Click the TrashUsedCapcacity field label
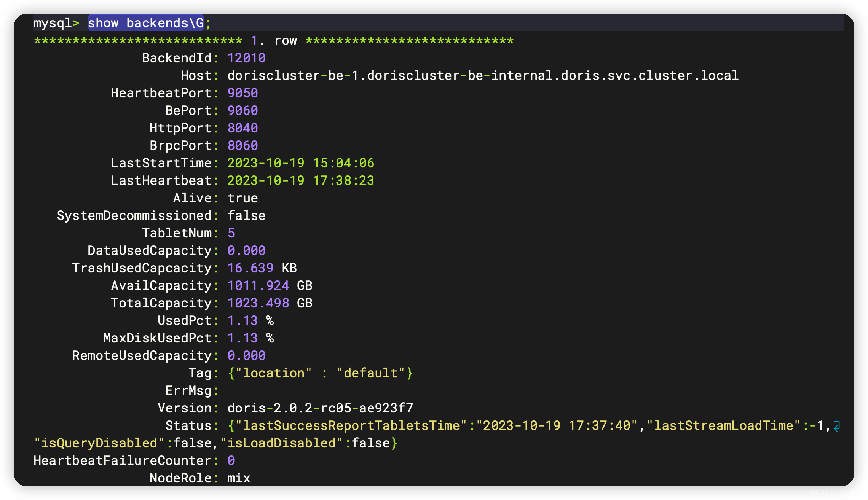 click(145, 268)
